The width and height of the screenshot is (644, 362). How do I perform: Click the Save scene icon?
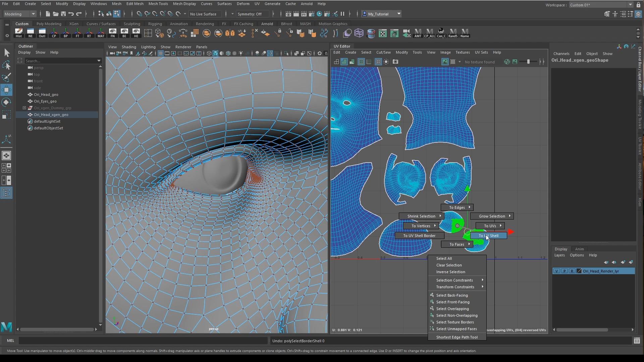63,14
